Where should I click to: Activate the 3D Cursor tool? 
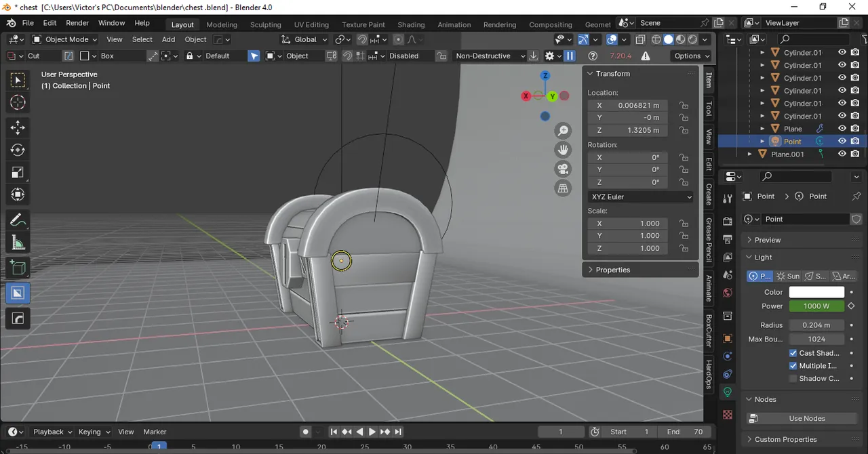18,102
